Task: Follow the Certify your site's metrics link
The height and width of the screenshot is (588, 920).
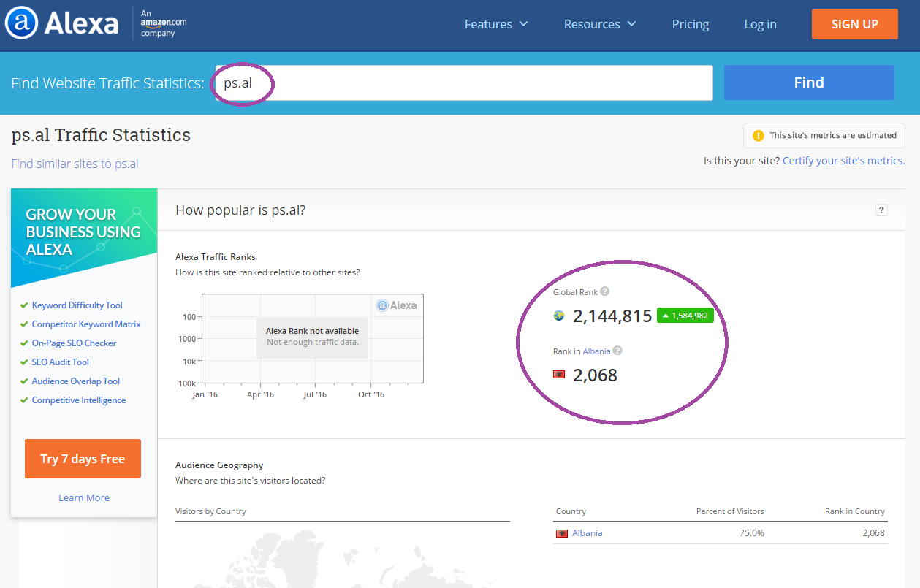Action: pos(843,161)
